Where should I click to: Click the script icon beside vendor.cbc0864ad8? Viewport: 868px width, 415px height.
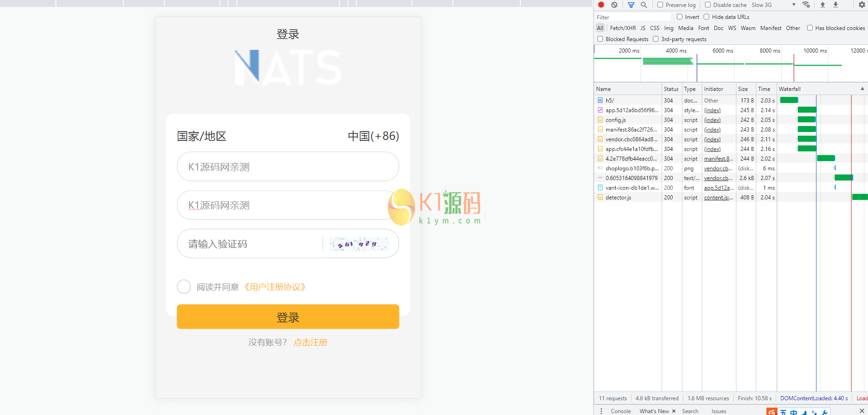(600, 139)
